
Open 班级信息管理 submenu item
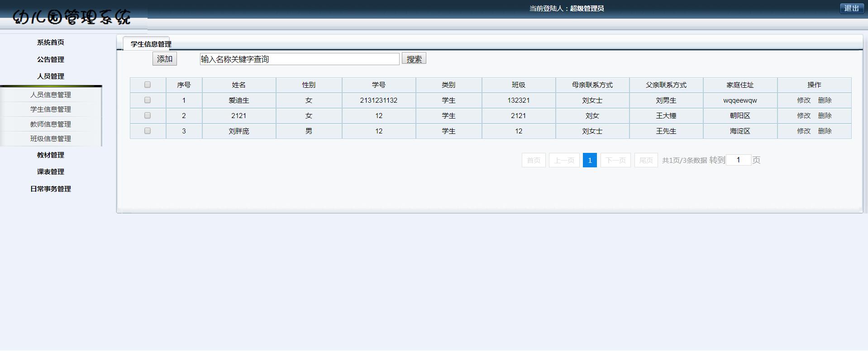click(51, 138)
